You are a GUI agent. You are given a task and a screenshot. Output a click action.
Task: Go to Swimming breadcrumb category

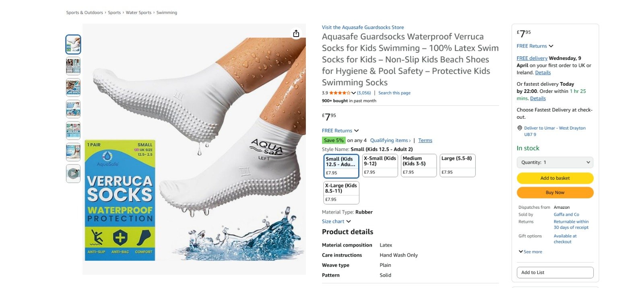click(x=167, y=12)
